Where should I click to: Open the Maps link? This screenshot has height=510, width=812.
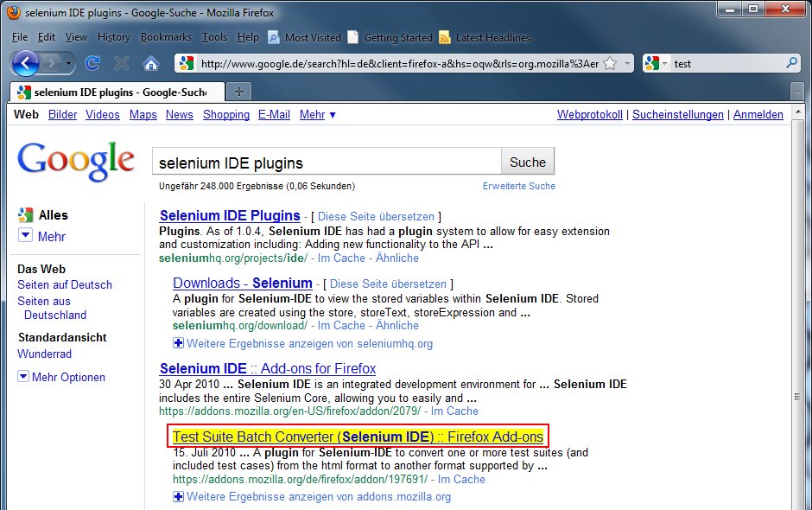[x=143, y=115]
